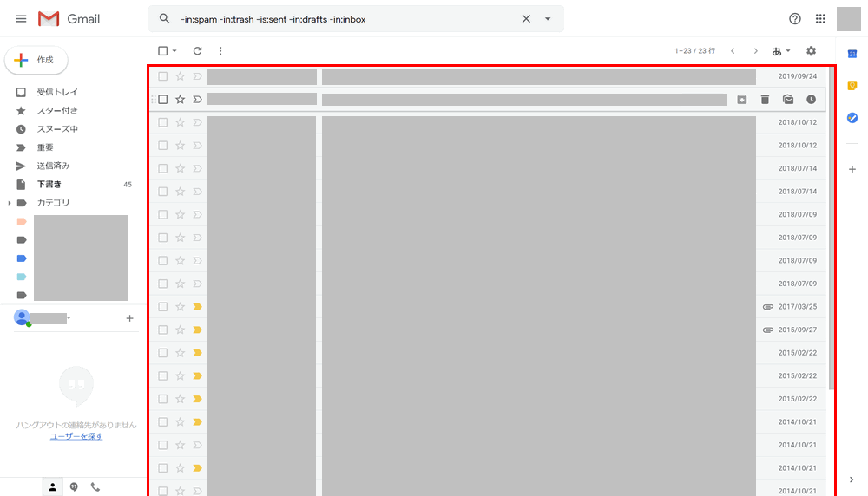The height and width of the screenshot is (496, 868).
Task: Open the more options three-dot menu
Action: coord(220,51)
